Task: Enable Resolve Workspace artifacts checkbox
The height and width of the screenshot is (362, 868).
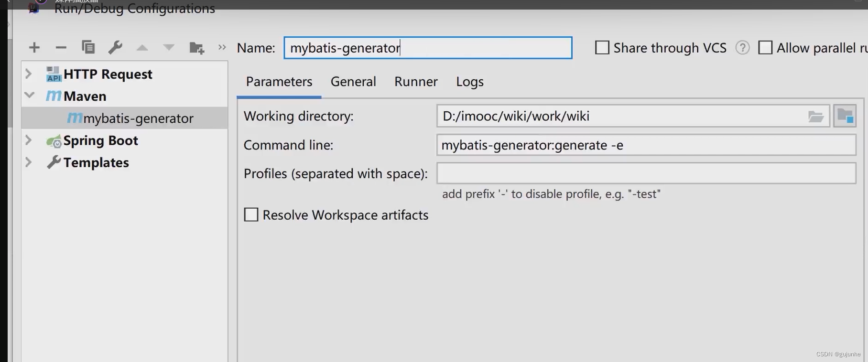Action: point(251,215)
